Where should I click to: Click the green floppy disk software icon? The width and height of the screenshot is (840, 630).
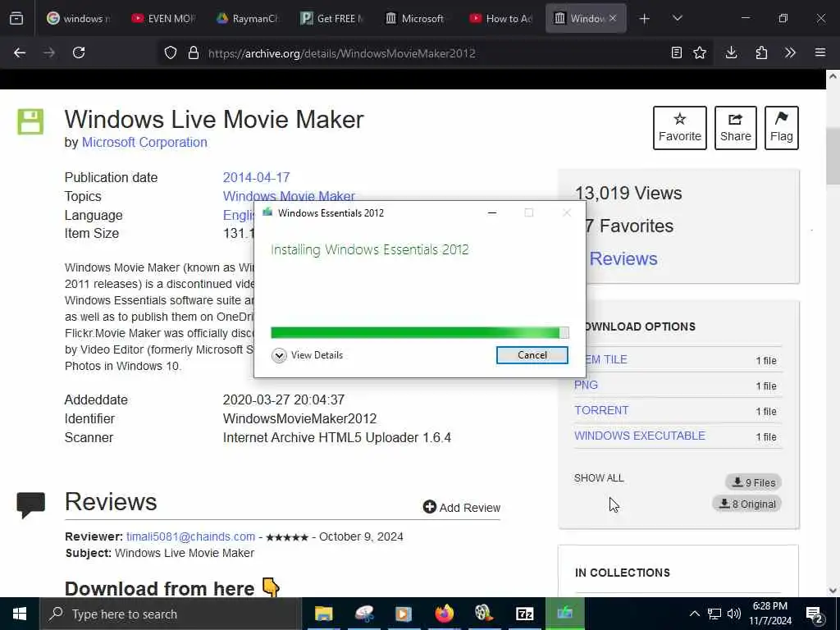30,121
